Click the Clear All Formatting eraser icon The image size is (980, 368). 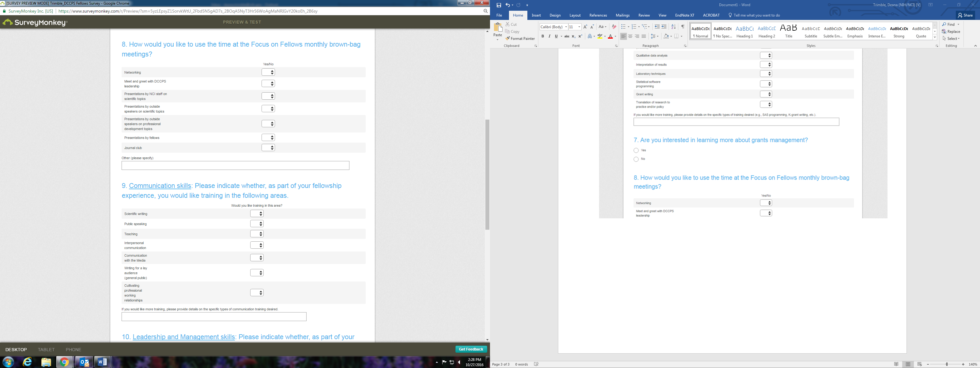[x=614, y=27]
